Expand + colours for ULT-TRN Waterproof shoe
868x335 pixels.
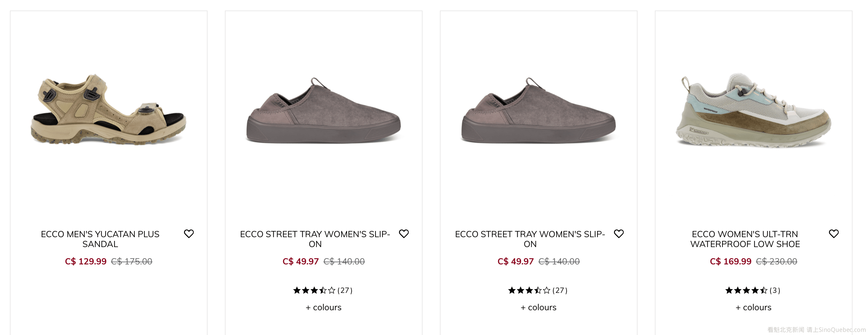753,307
